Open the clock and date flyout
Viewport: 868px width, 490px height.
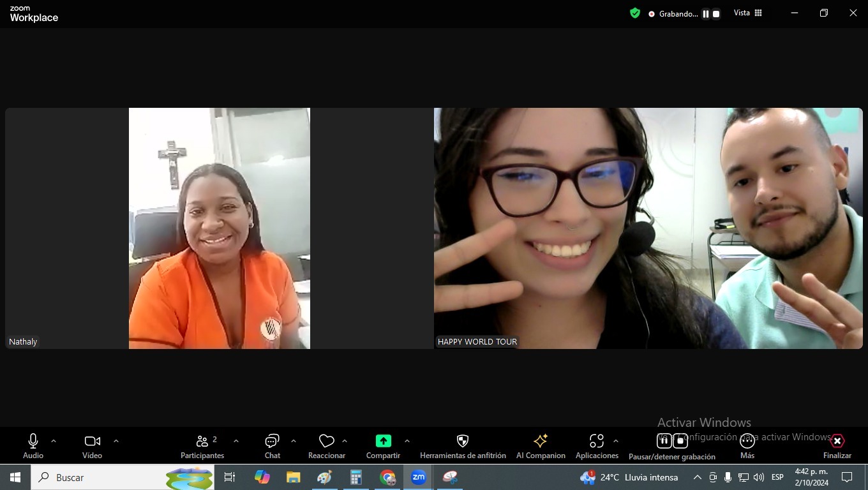point(811,477)
